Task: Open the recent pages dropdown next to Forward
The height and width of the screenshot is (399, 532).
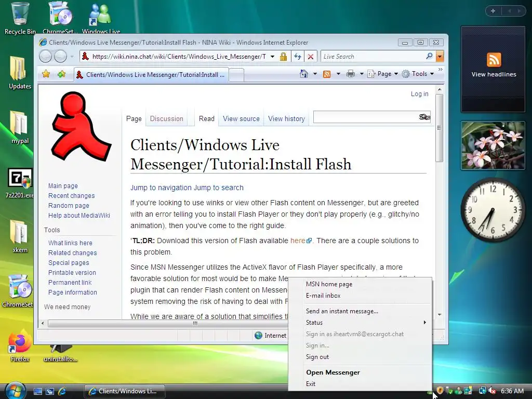Action: point(72,57)
